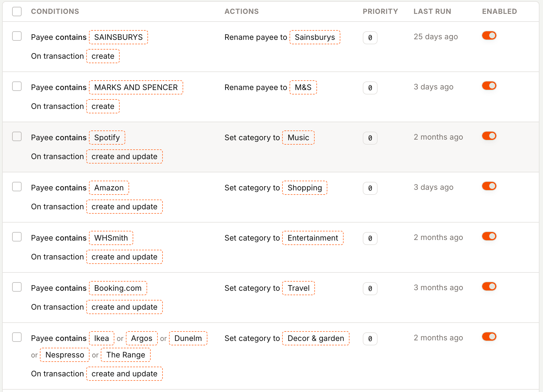Screen dimensions: 543x392
Task: Select the WHSmith rule checkbox
Action: tap(17, 237)
